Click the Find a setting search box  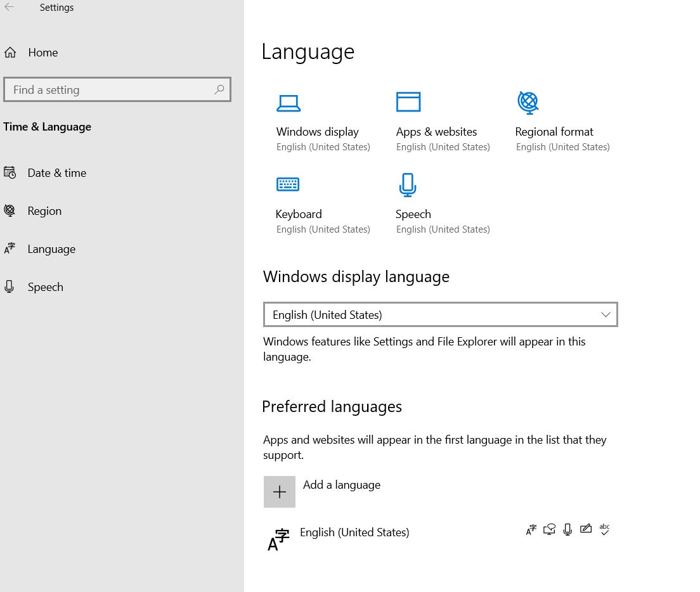117,89
